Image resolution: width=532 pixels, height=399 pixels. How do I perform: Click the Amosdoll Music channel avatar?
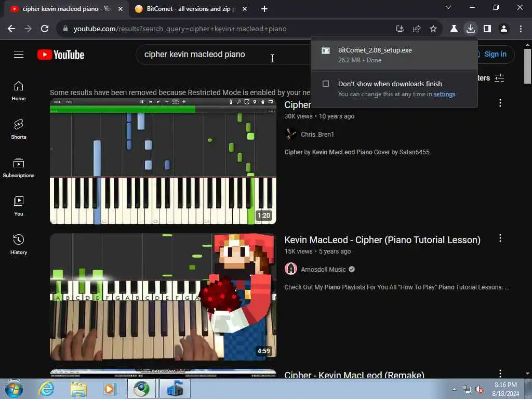coord(291,269)
